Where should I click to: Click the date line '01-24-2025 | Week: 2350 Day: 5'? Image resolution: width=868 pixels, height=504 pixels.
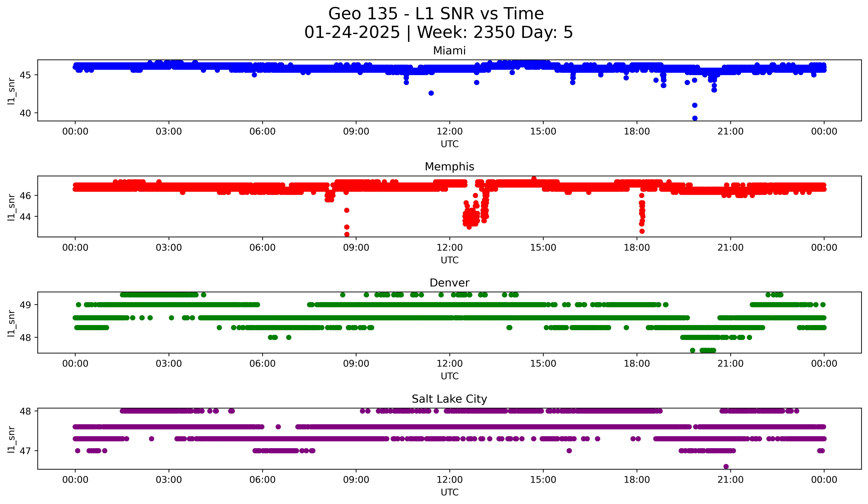438,32
